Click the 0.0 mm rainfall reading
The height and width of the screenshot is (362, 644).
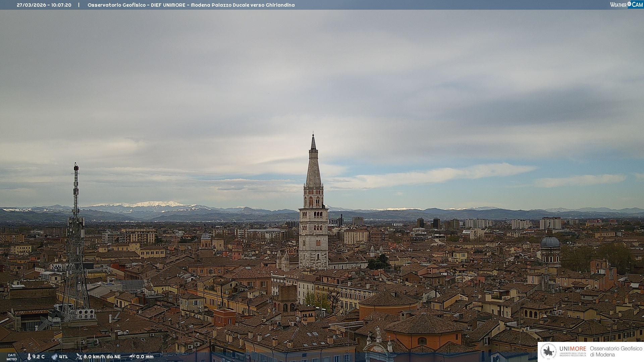pos(145,357)
